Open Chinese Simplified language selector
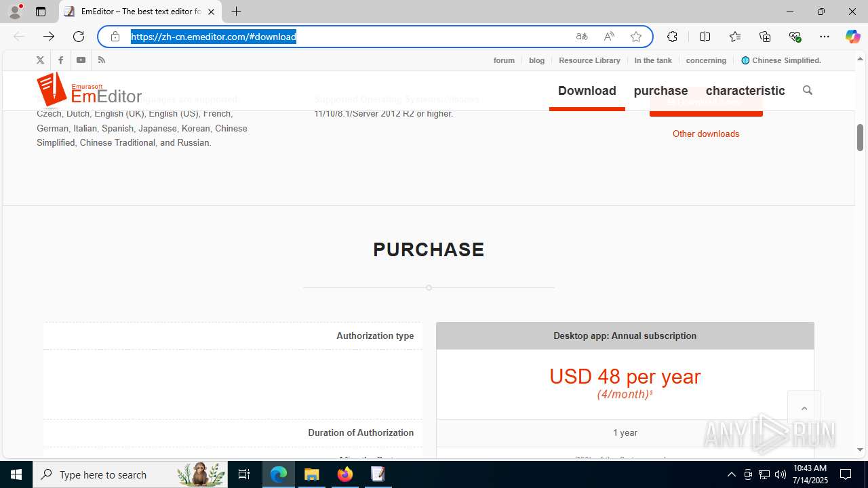Viewport: 868px width, 488px height. (781, 60)
